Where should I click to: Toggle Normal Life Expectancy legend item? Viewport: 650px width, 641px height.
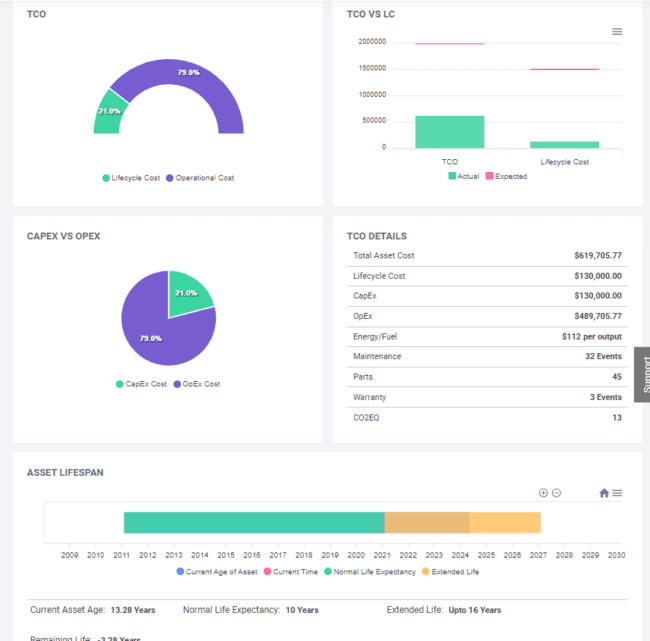(370, 572)
